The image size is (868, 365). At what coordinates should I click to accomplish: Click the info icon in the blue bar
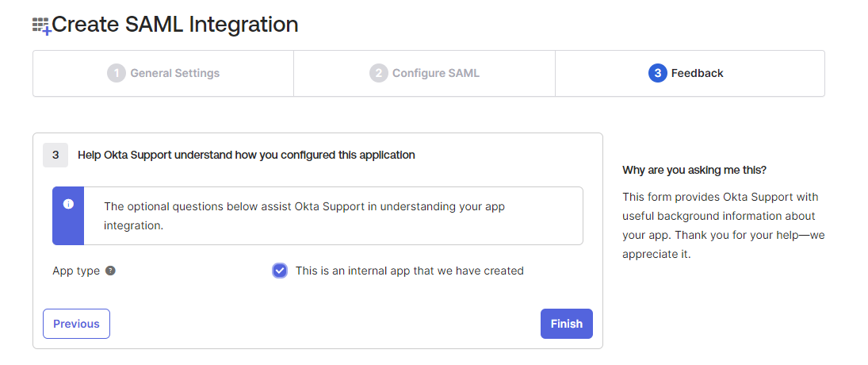(68, 204)
